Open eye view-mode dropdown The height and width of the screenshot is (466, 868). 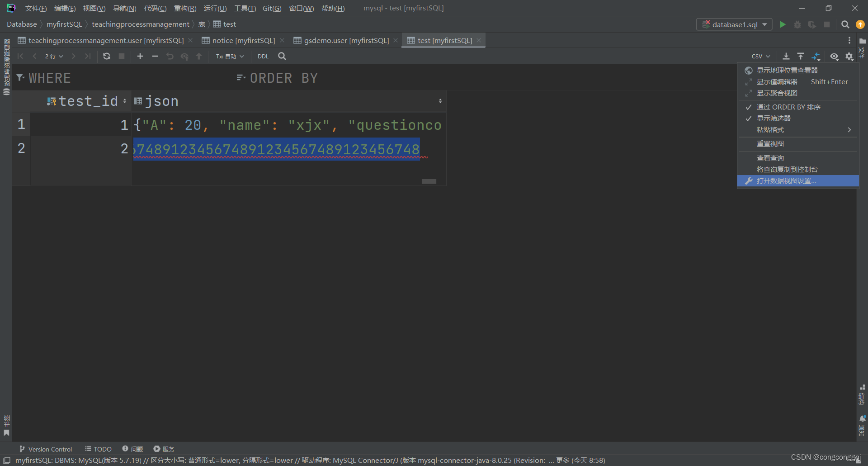pos(834,56)
